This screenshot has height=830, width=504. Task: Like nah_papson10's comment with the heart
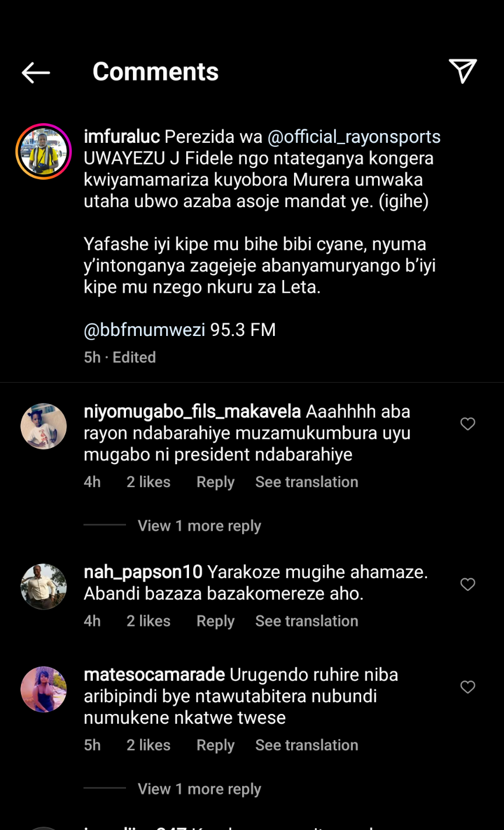pos(468,584)
